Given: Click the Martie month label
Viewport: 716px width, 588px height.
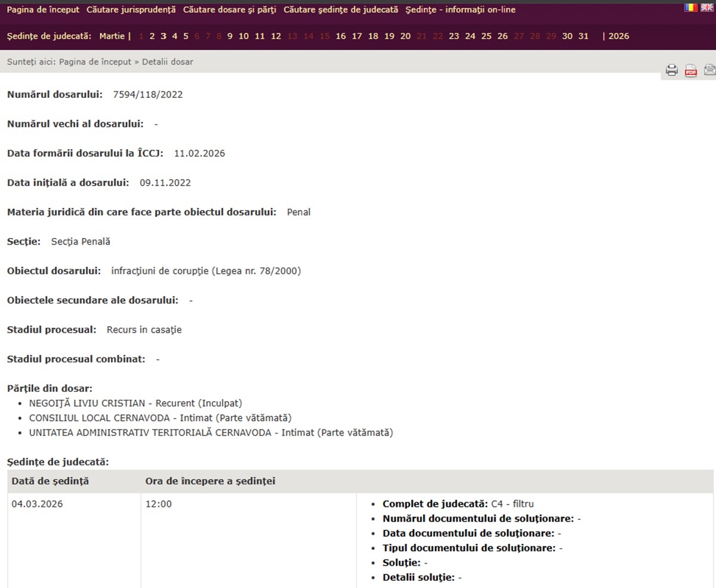Looking at the screenshot, I should coord(112,36).
